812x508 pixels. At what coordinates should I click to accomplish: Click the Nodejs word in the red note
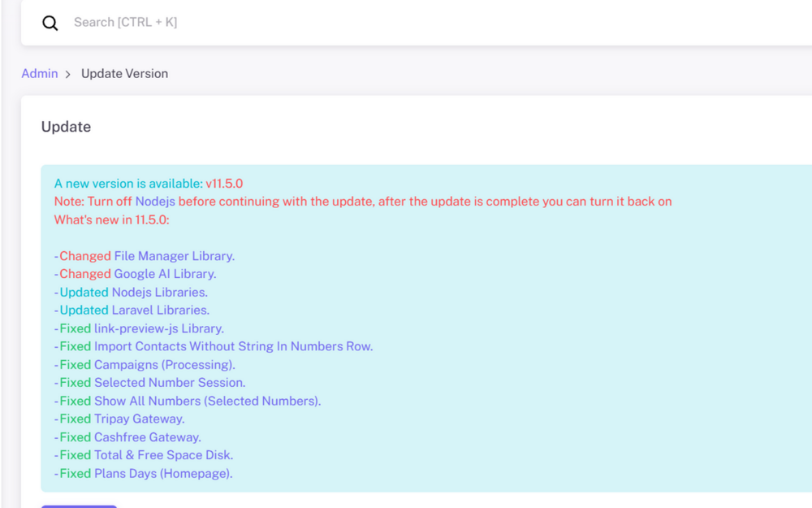click(155, 202)
